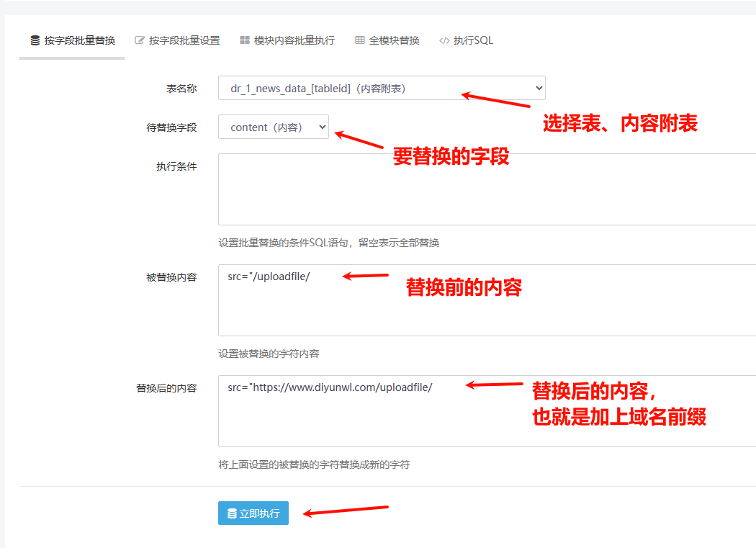Click the database icon on 按字段批量替换 tab
Viewport: 756px width, 548px height.
click(35, 40)
